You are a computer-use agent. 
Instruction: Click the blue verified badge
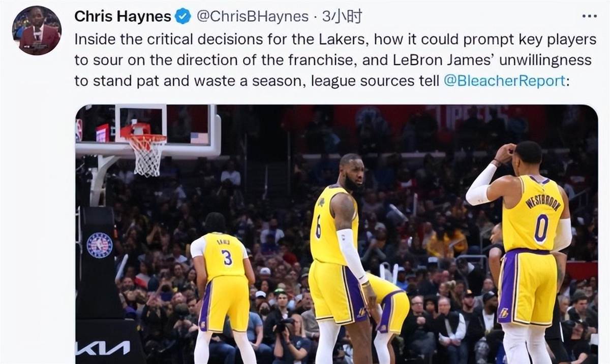pyautogui.click(x=183, y=17)
